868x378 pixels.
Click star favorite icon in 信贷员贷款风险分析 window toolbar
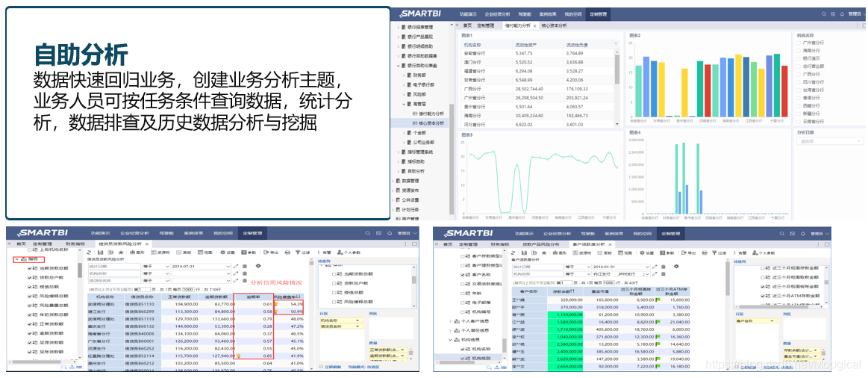(121, 252)
